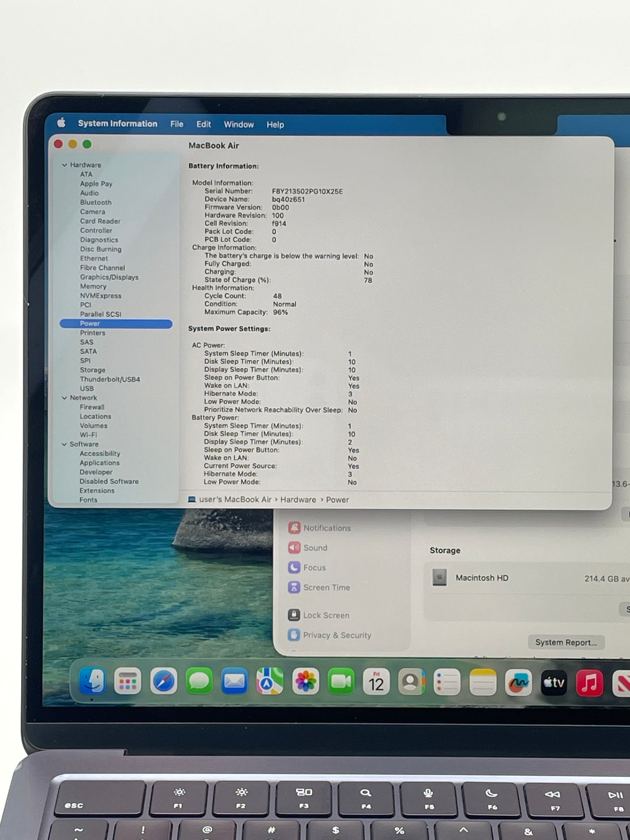Open Music app in Dock
The width and height of the screenshot is (630, 840).
[x=589, y=683]
